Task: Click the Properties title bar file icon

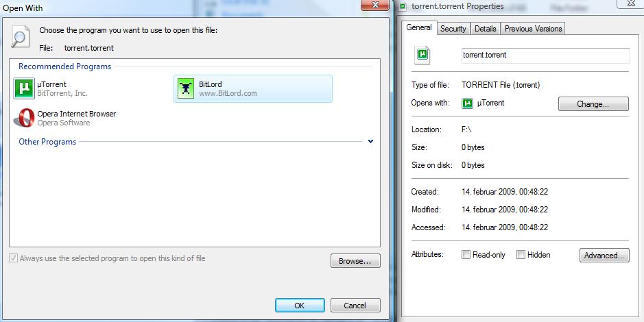Action: (404, 6)
